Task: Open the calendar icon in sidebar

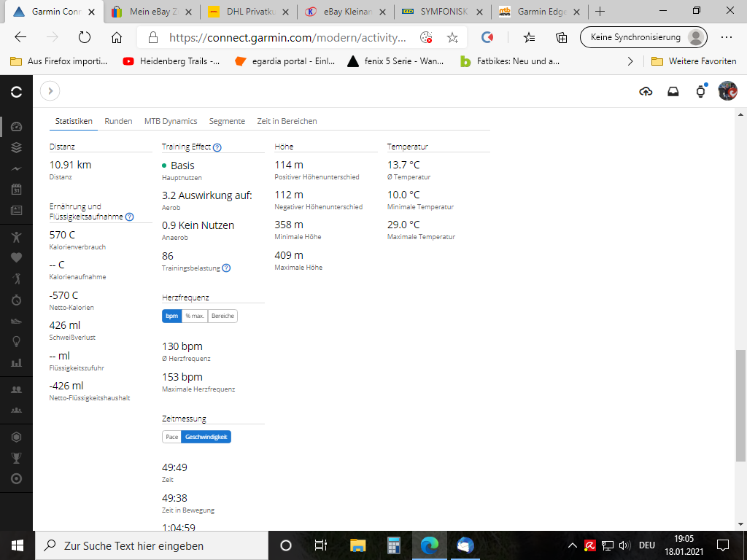Action: (x=16, y=190)
